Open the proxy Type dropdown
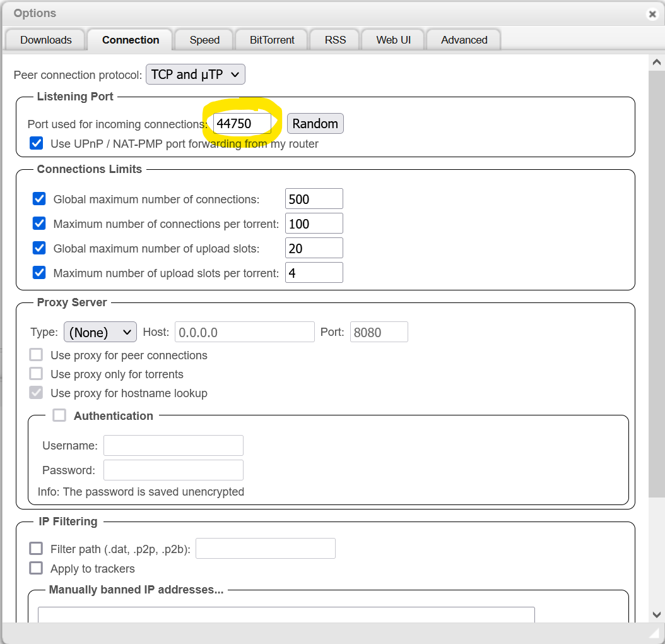The width and height of the screenshot is (665, 644). 100,331
